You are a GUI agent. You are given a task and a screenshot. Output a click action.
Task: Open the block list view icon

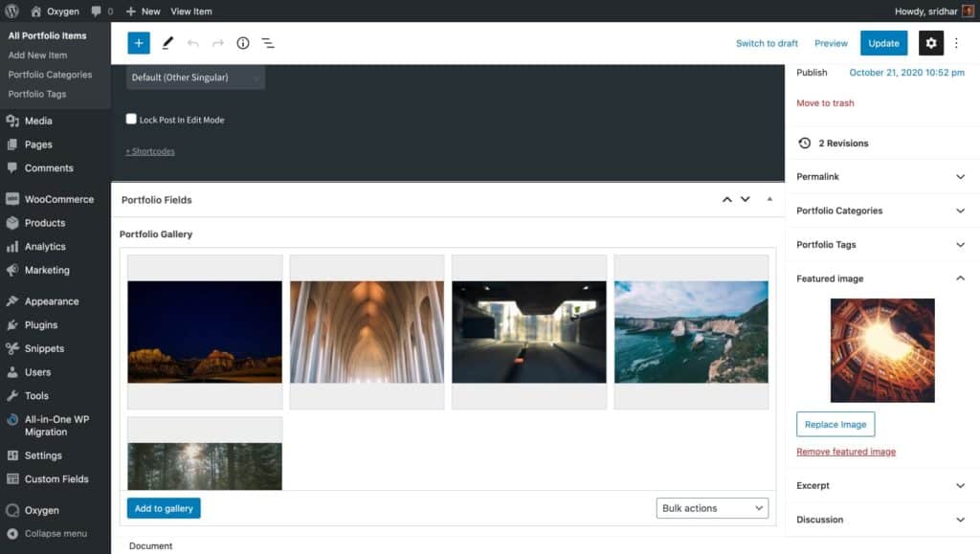tap(268, 43)
